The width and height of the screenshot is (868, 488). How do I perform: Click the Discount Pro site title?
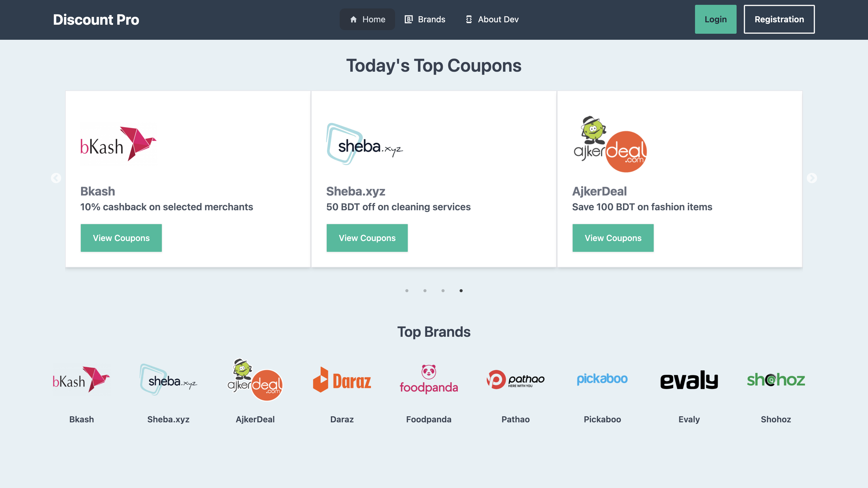96,20
